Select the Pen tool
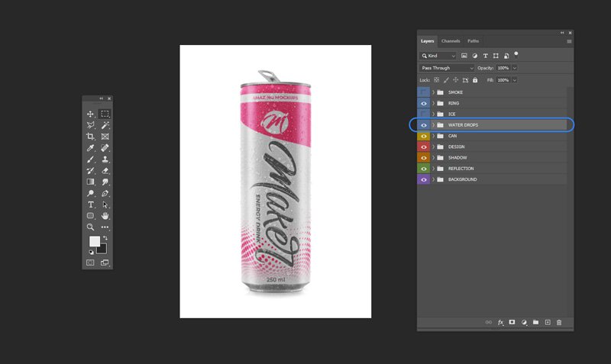 (105, 193)
